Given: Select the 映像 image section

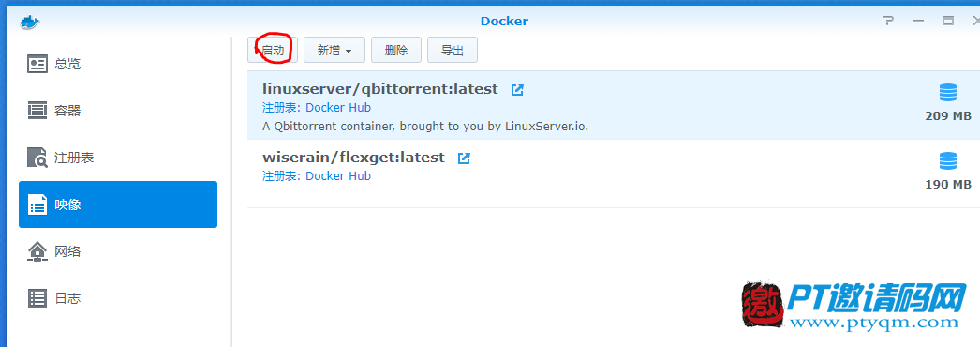Looking at the screenshot, I should tap(118, 204).
